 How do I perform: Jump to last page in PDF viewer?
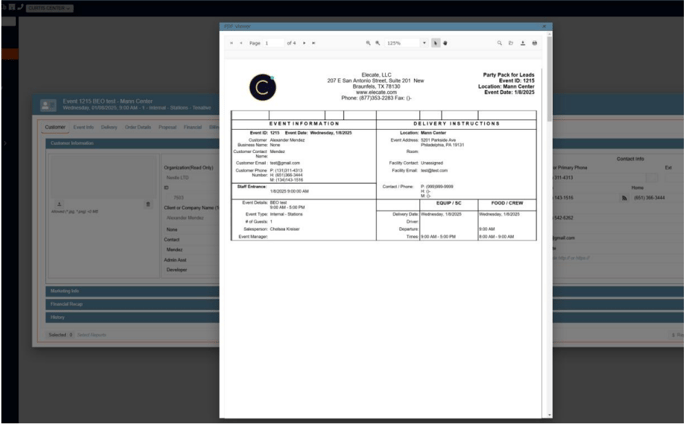[313, 43]
